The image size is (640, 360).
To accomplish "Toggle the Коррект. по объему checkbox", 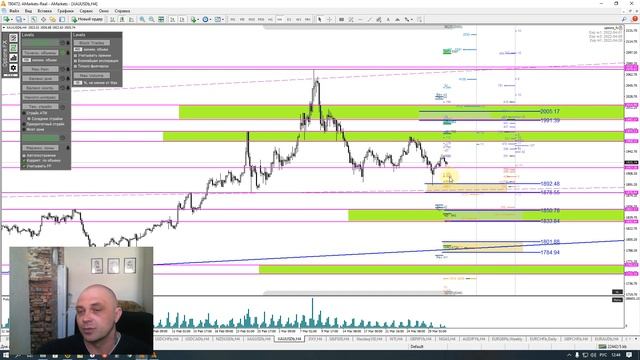I will pyautogui.click(x=24, y=161).
